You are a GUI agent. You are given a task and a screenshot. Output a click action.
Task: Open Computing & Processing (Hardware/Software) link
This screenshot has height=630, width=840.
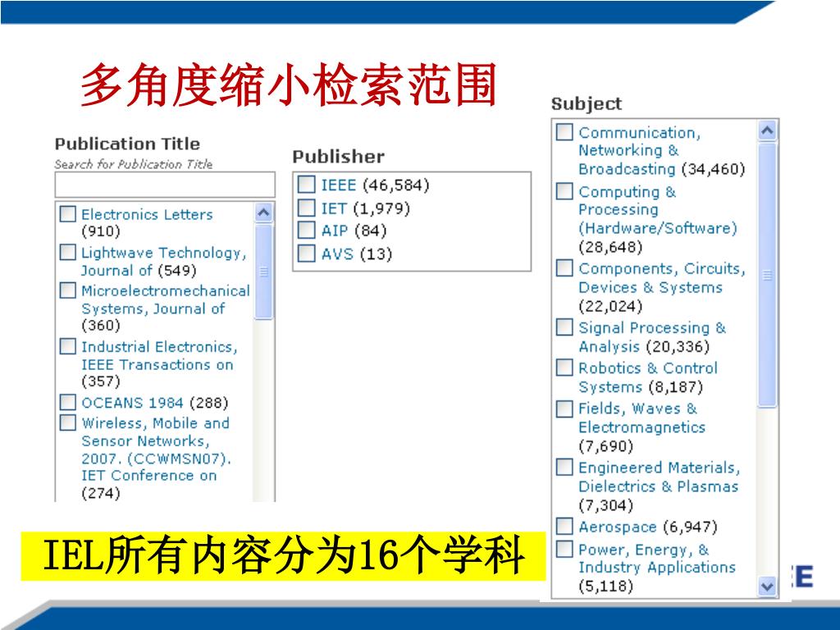coord(658,210)
